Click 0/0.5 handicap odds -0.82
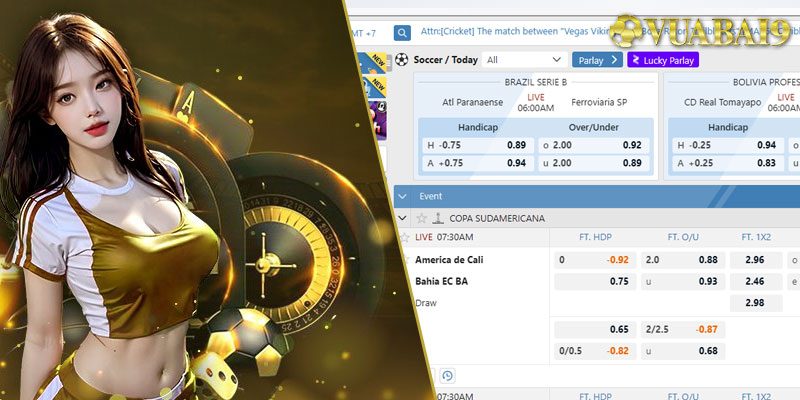Screen dimensions: 800x400 (595, 351)
